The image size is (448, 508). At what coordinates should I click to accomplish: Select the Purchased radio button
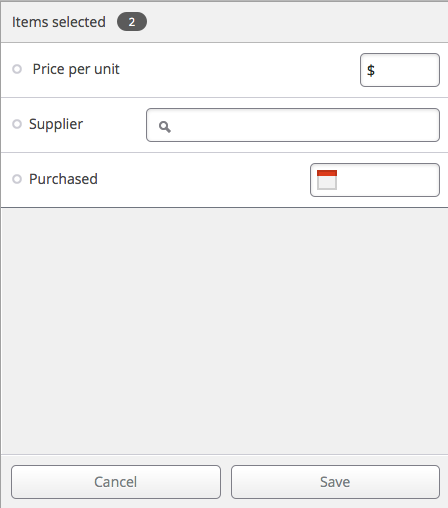pos(17,179)
